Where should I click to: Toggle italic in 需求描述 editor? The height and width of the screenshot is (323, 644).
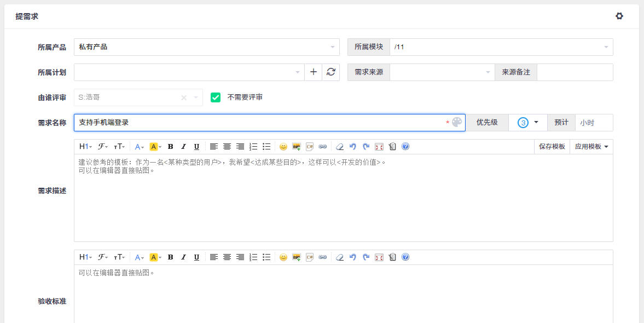pos(184,146)
